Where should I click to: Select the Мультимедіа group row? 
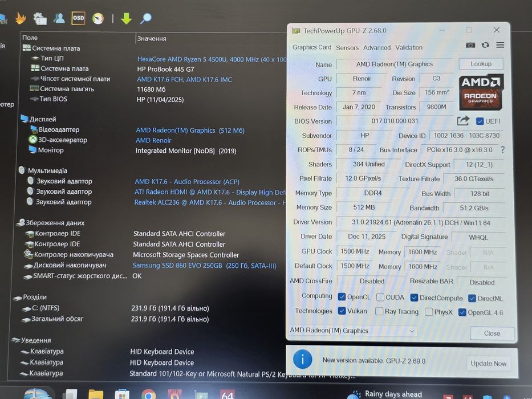(x=43, y=170)
